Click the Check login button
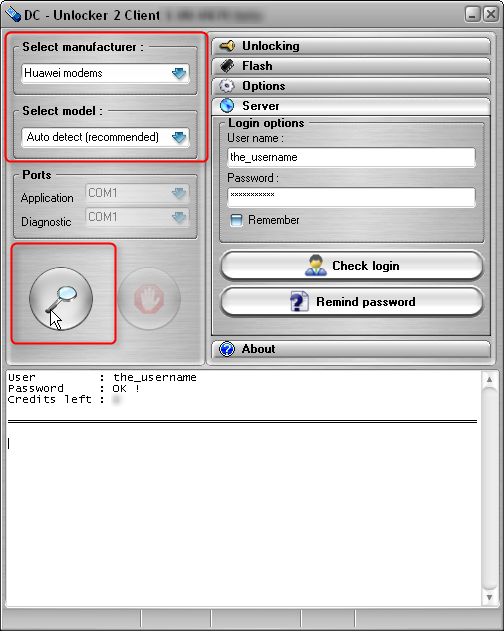This screenshot has width=504, height=631. [x=352, y=266]
